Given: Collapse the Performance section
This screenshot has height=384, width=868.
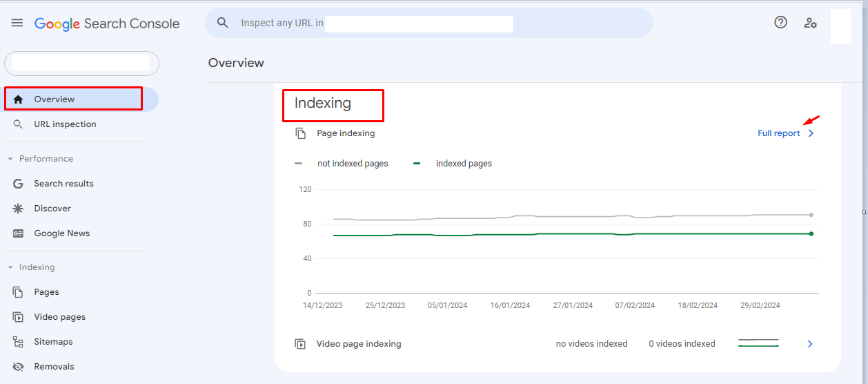Looking at the screenshot, I should tap(41, 159).
